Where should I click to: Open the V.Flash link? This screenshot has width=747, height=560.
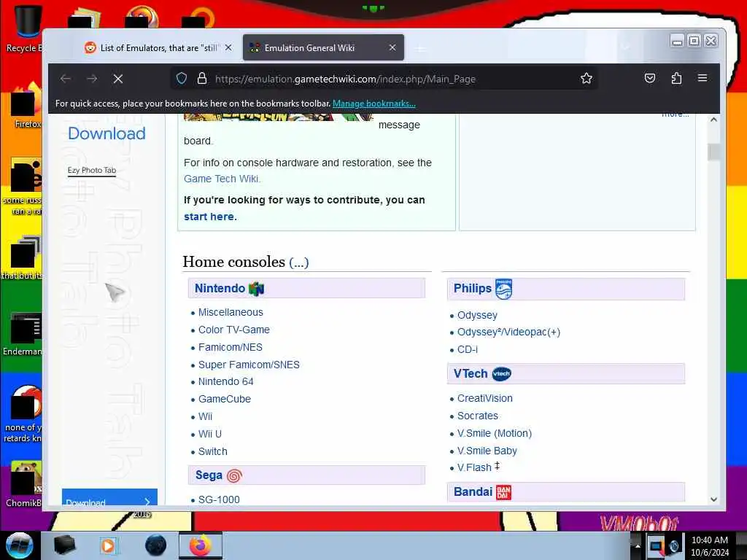[x=474, y=468]
